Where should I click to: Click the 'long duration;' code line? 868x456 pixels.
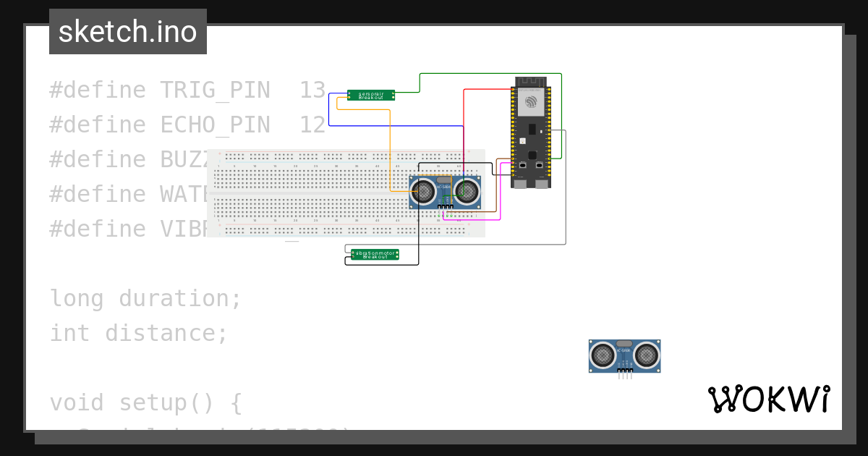pyautogui.click(x=145, y=298)
